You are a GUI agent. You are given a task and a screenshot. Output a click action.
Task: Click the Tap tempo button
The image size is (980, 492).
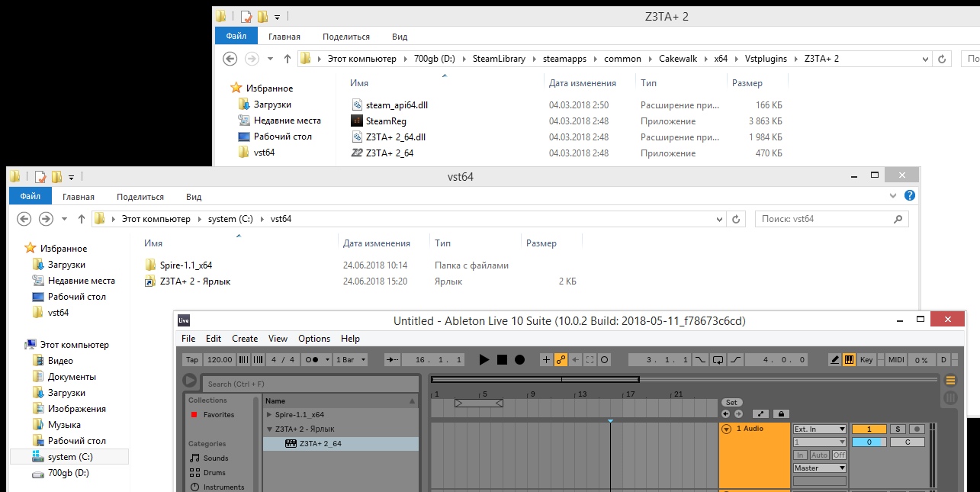(x=192, y=359)
